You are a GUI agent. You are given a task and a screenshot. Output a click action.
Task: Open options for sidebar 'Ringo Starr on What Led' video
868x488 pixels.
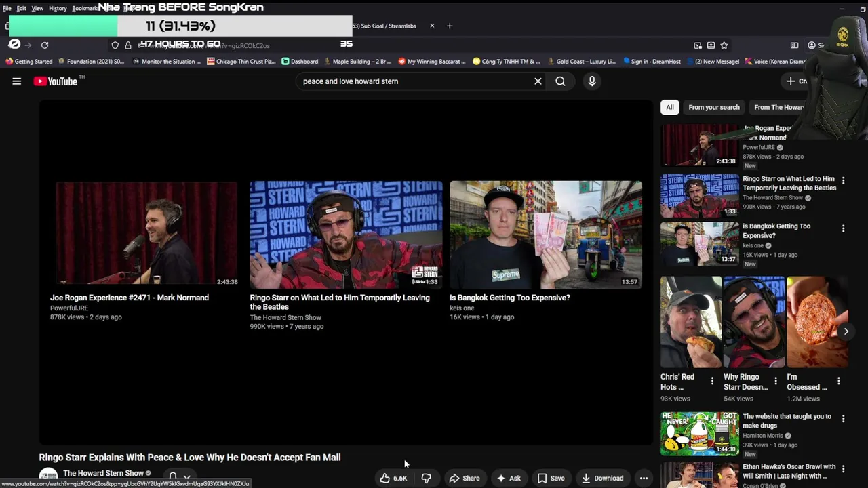843,181
